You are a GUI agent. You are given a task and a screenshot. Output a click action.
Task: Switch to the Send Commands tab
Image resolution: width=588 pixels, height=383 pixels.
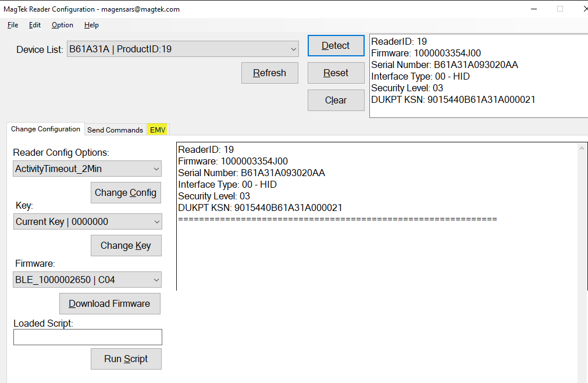click(x=115, y=130)
